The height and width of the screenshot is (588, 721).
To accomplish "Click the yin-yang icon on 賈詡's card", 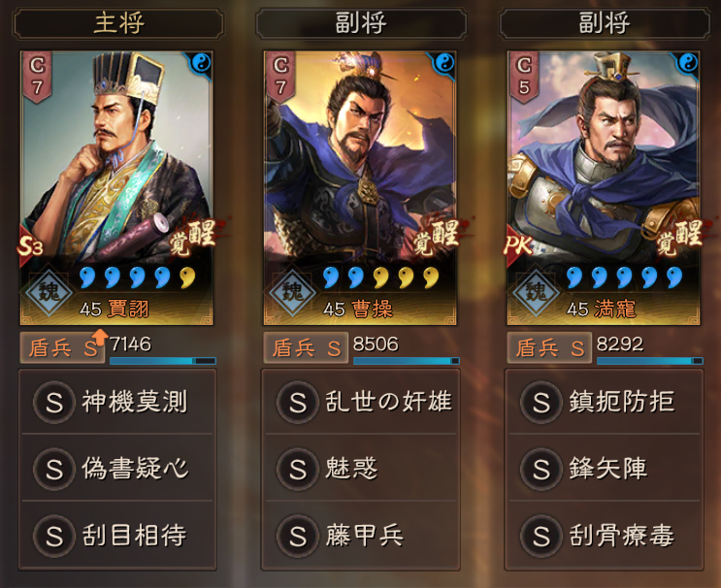I will 201,62.
